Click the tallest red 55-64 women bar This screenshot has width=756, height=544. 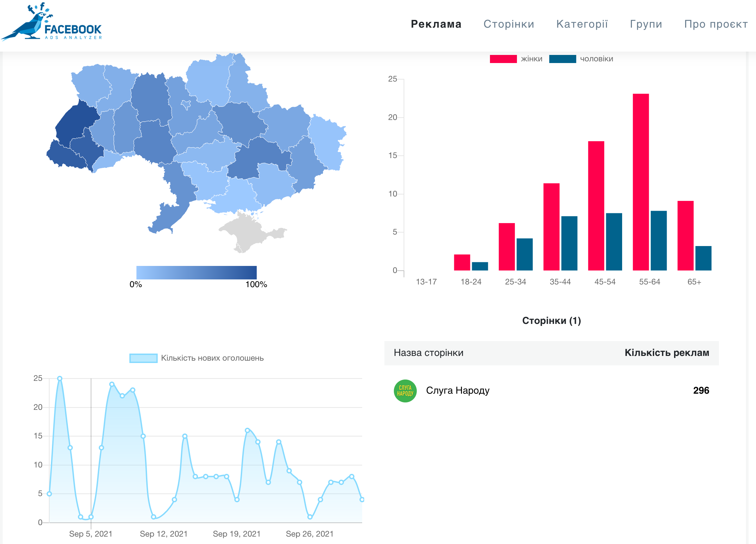[x=641, y=182]
